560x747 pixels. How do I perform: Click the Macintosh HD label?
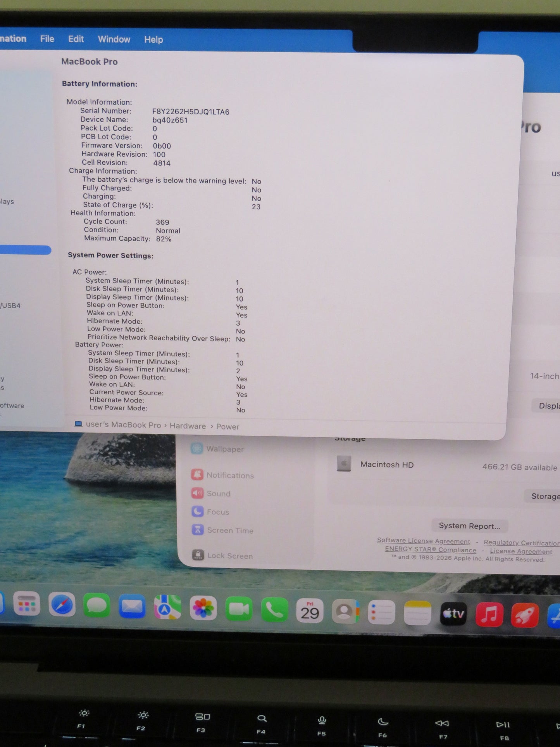coord(387,464)
